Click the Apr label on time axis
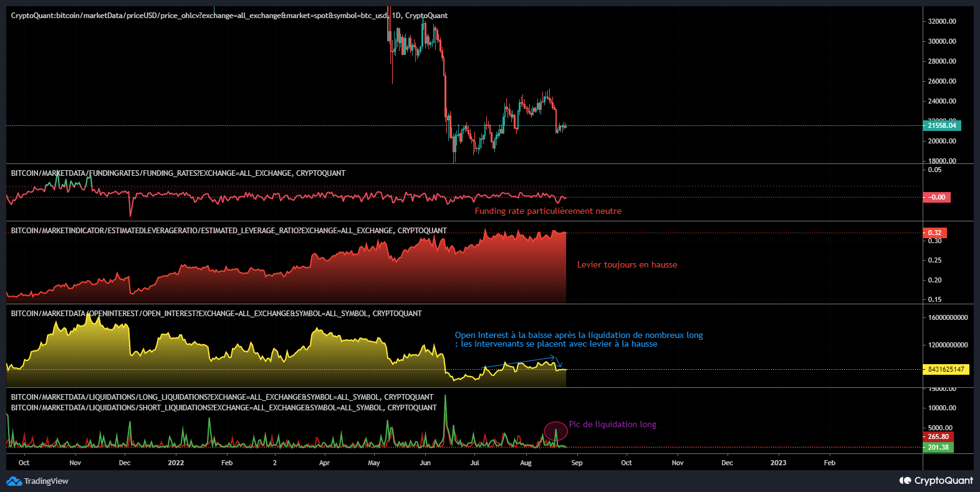This screenshot has width=980, height=492. pyautogui.click(x=324, y=463)
